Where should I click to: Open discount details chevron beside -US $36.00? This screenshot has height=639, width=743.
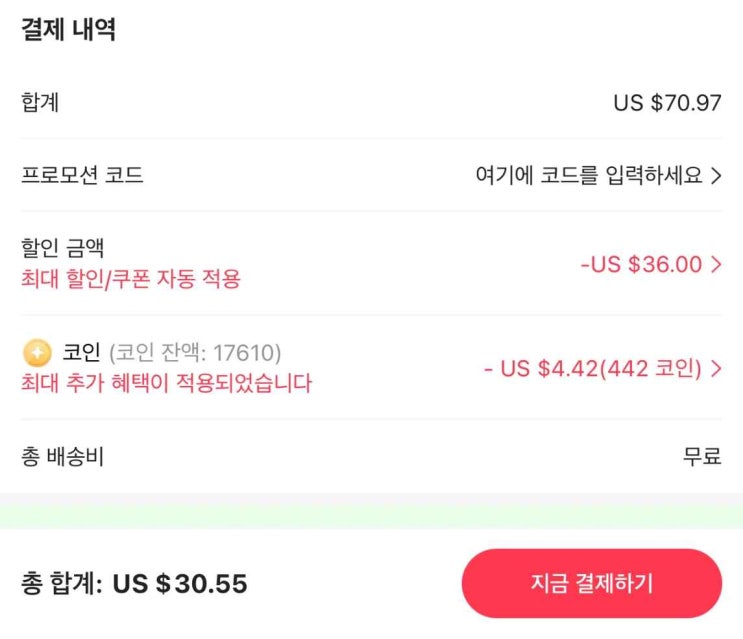(x=715, y=265)
